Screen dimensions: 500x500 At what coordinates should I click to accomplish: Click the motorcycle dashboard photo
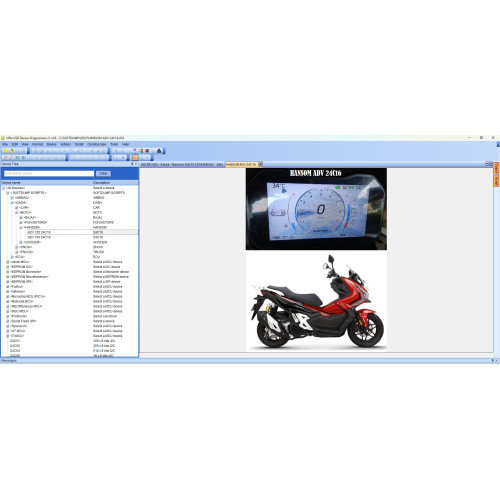click(x=316, y=209)
